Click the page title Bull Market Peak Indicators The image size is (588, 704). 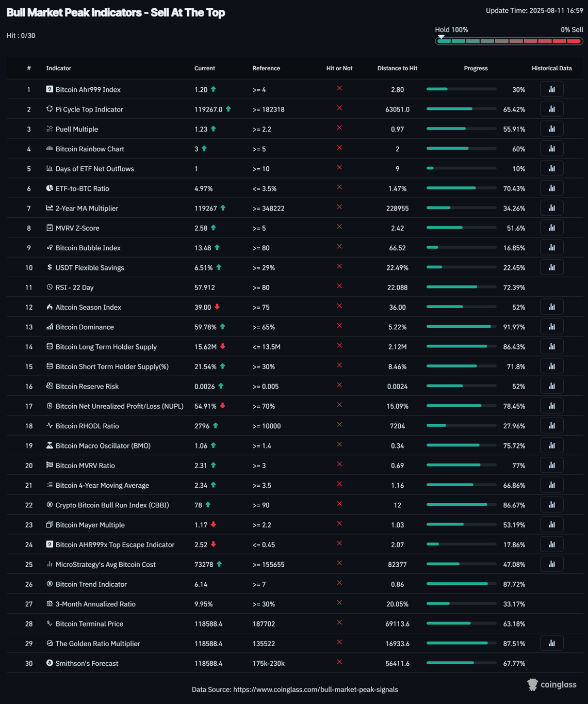(x=116, y=12)
